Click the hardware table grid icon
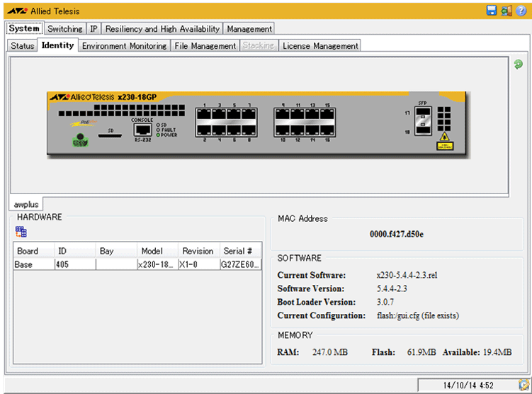The image size is (532, 394). point(21,232)
